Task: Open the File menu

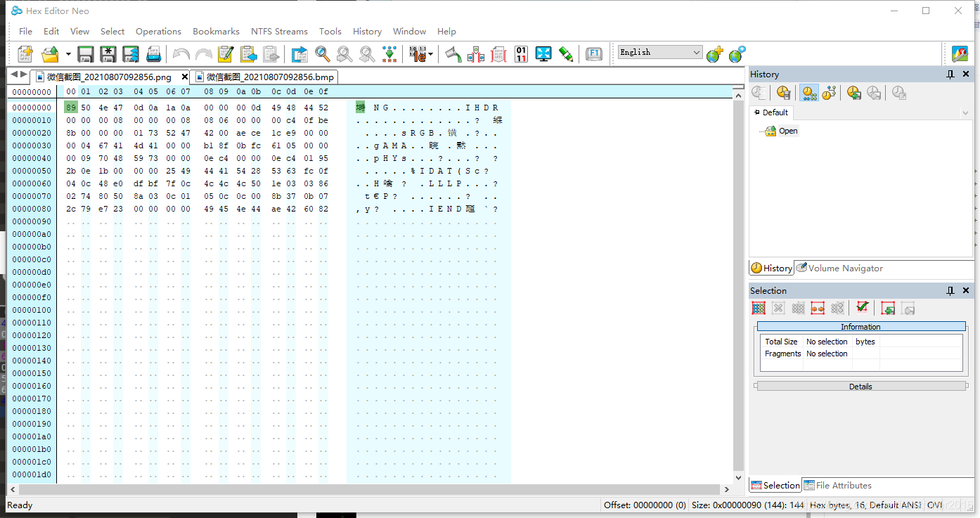Action: (25, 31)
